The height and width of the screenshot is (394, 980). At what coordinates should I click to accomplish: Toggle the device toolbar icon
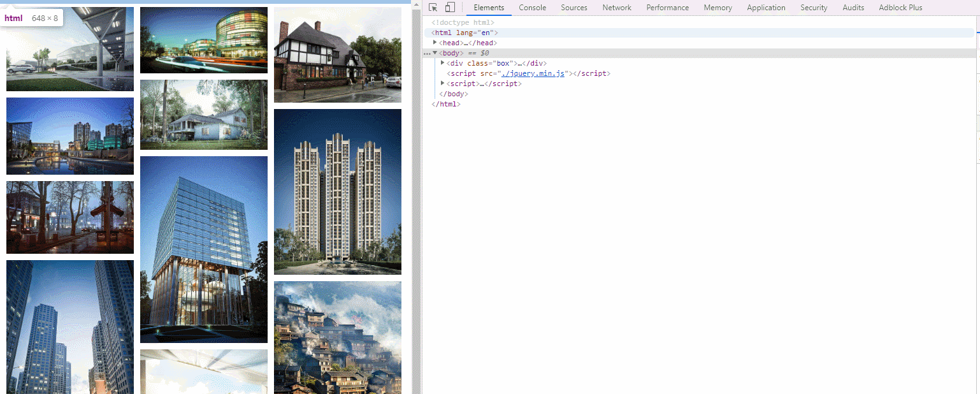[450, 8]
